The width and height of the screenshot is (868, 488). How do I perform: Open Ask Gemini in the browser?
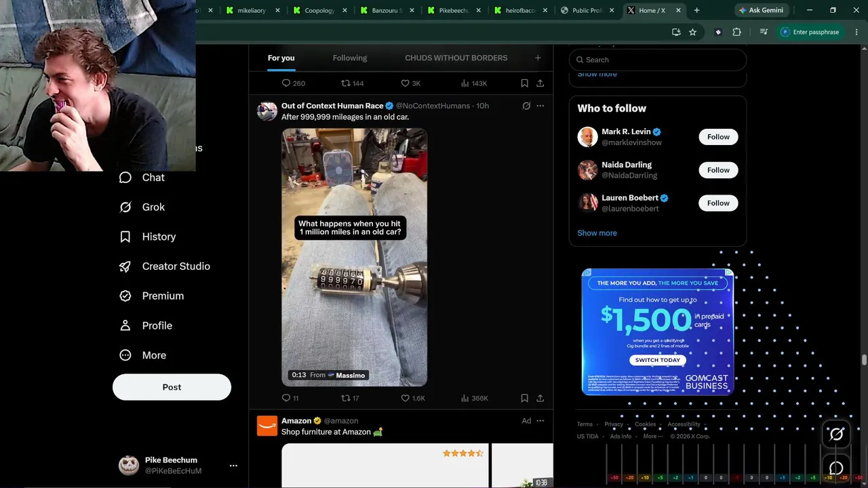[x=761, y=10]
